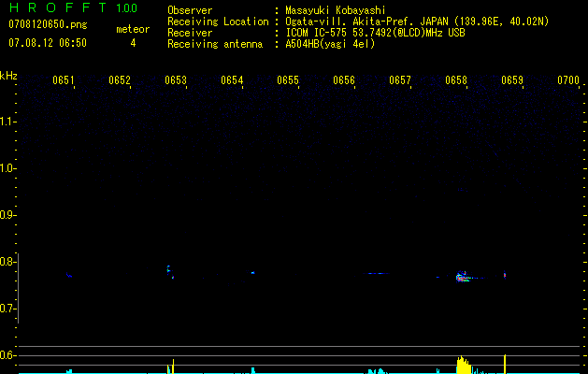Image resolution: width=588 pixels, height=374 pixels.
Task: Click the ICOM IC-575 receiver text
Action: [x=376, y=33]
